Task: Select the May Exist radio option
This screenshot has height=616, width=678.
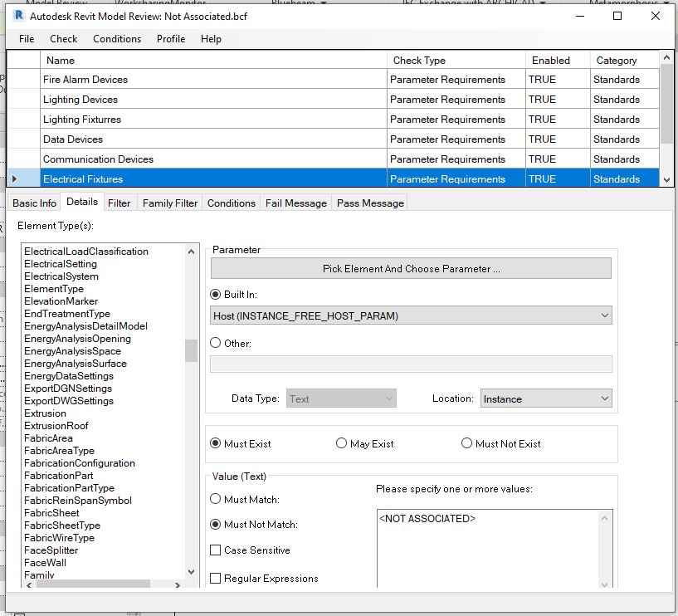Action: pyautogui.click(x=342, y=443)
